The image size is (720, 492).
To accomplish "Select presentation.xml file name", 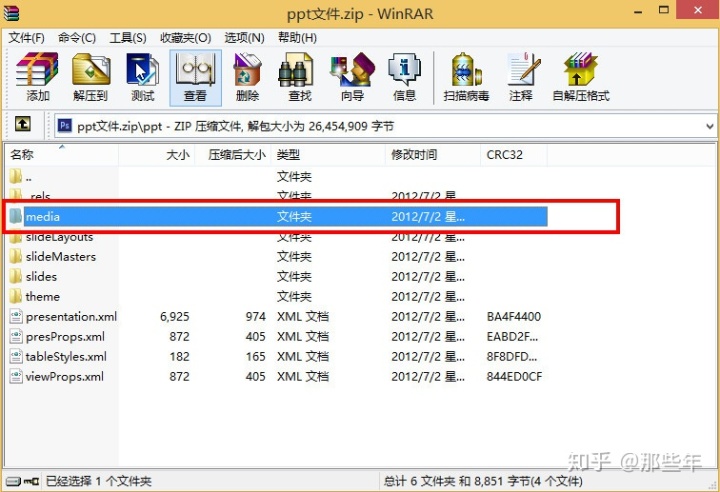I will [71, 317].
